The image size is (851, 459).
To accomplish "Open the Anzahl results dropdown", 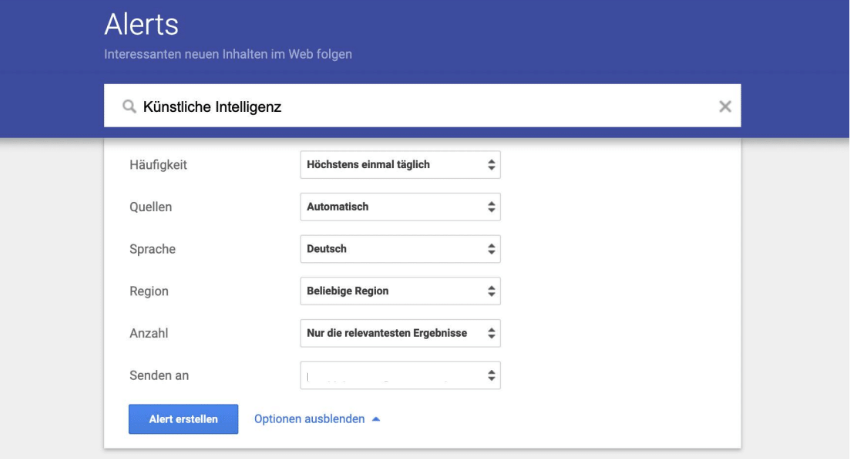I will click(x=400, y=333).
